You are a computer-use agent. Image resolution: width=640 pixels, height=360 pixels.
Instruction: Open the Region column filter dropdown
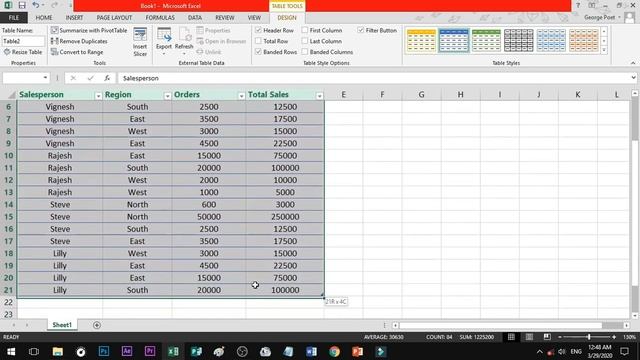[167, 96]
